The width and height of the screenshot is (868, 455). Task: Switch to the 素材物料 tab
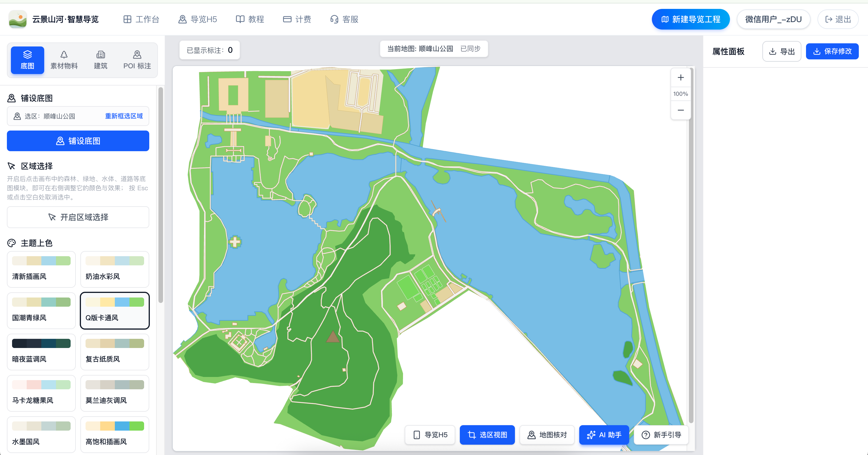(x=64, y=60)
